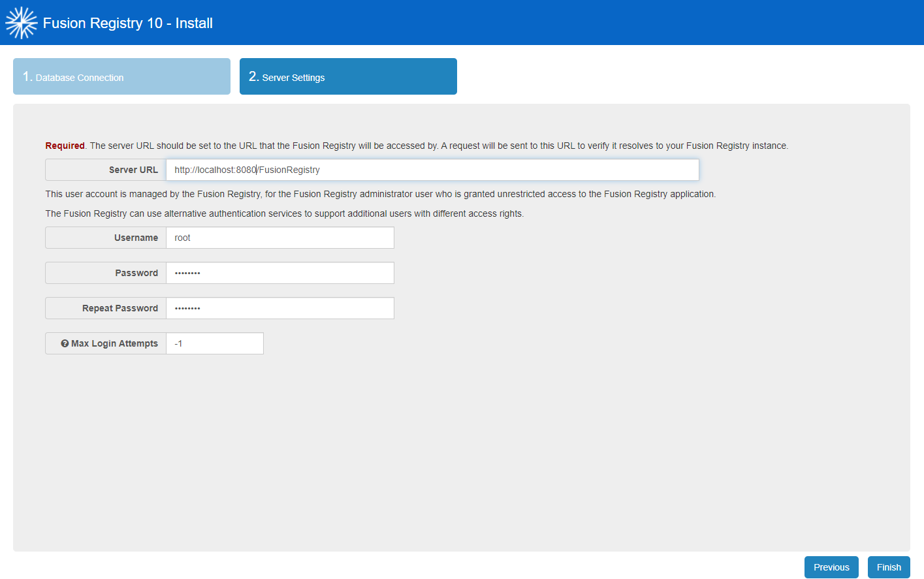Image resolution: width=924 pixels, height=579 pixels.
Task: Focus the Max Login Attempts value box
Action: tap(214, 343)
